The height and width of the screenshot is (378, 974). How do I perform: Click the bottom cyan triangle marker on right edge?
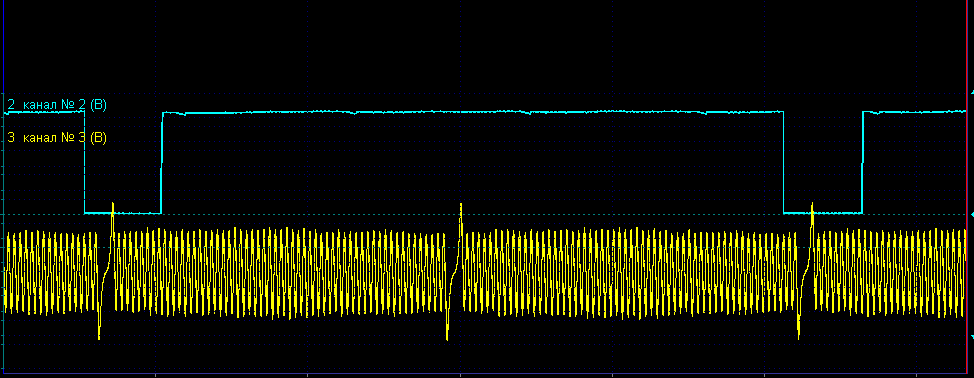(971, 336)
